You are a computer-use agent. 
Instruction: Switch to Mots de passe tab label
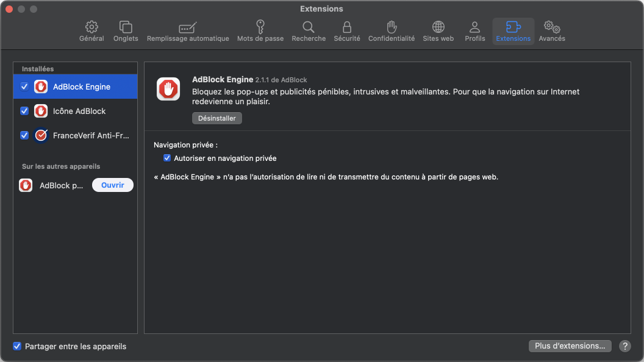point(260,38)
